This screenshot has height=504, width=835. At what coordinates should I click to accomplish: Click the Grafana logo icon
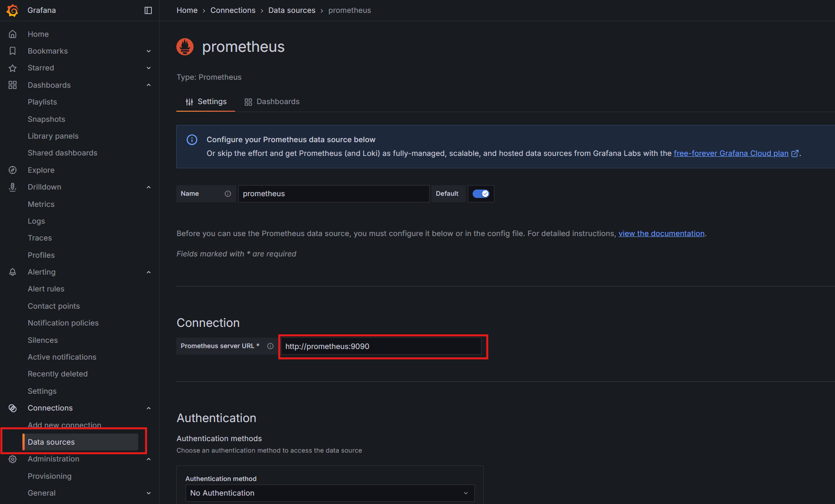(12, 10)
